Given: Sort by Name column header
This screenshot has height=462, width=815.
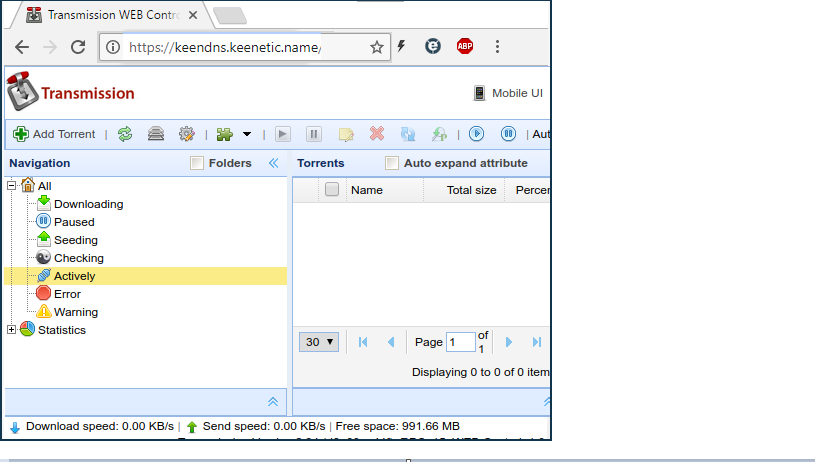Looking at the screenshot, I should (367, 190).
